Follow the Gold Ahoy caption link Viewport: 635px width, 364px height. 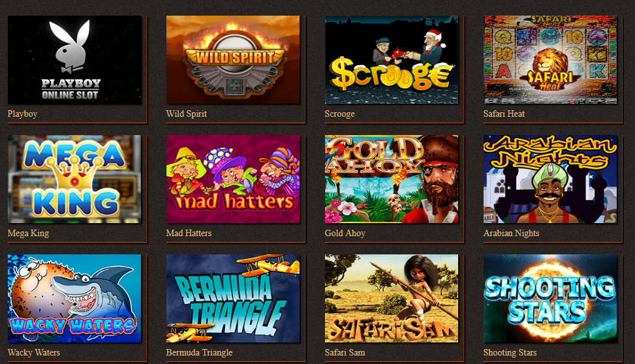(x=345, y=234)
